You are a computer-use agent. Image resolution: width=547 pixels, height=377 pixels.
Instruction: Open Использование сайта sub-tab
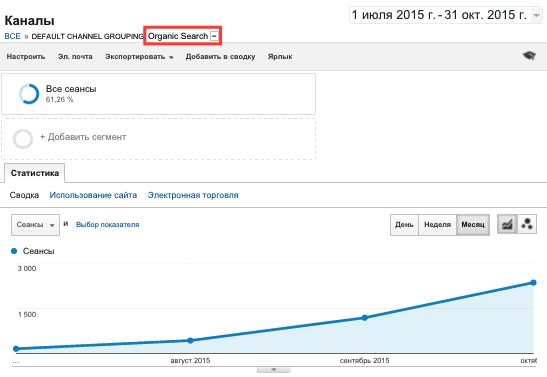coord(93,195)
